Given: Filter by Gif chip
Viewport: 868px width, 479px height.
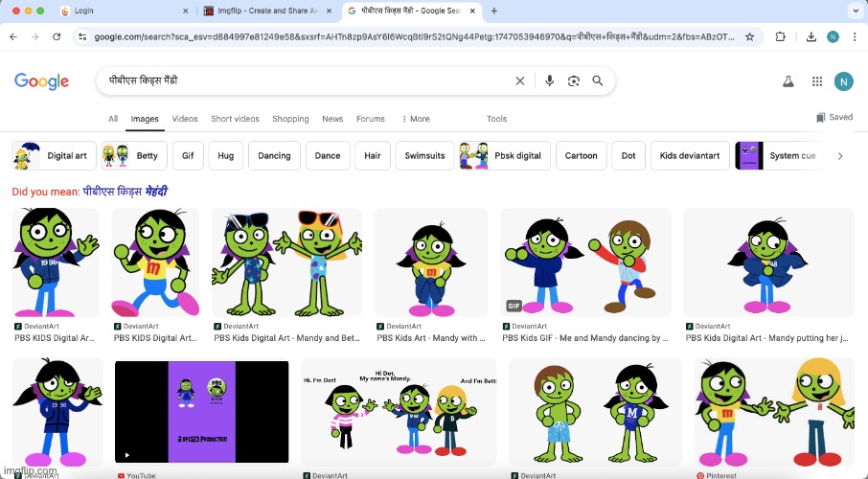Looking at the screenshot, I should click(x=188, y=155).
